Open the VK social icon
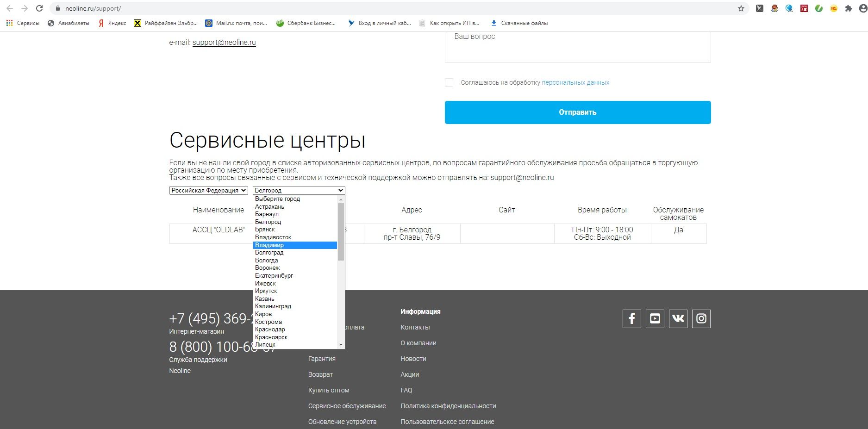Image resolution: width=868 pixels, height=429 pixels. click(678, 319)
